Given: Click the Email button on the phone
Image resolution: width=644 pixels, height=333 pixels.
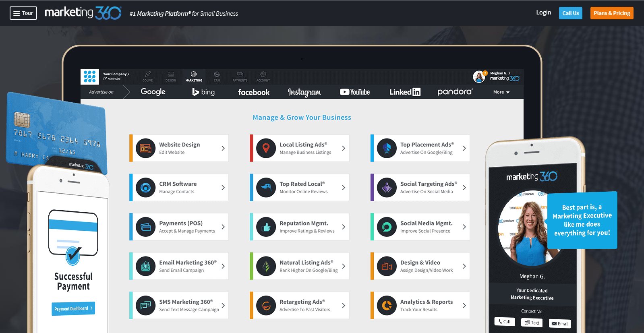Looking at the screenshot, I should [560, 323].
